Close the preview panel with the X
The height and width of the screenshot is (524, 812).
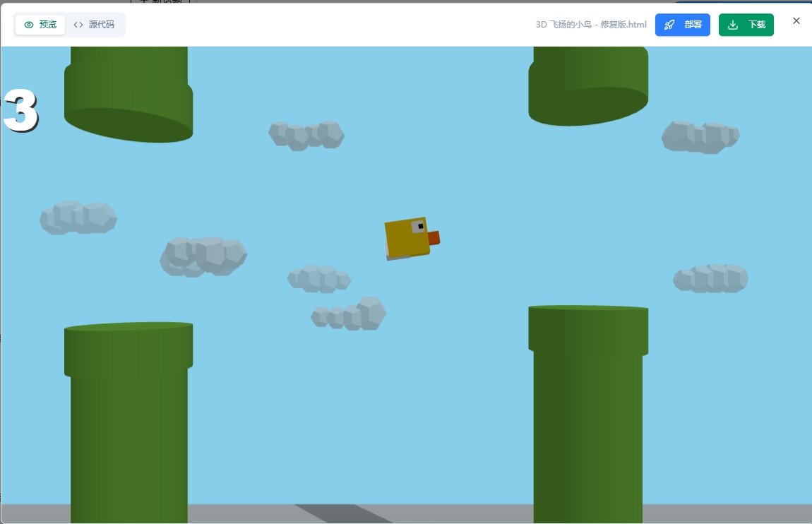click(x=796, y=20)
